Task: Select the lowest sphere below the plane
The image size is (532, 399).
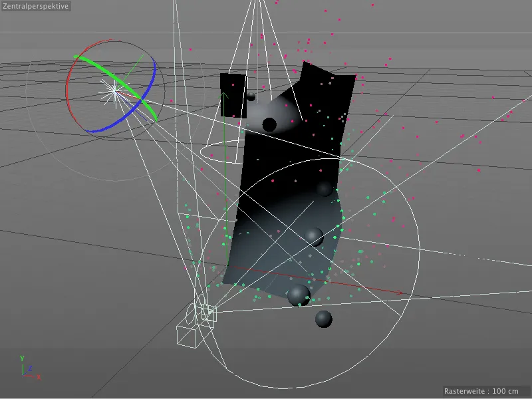Action: (323, 319)
